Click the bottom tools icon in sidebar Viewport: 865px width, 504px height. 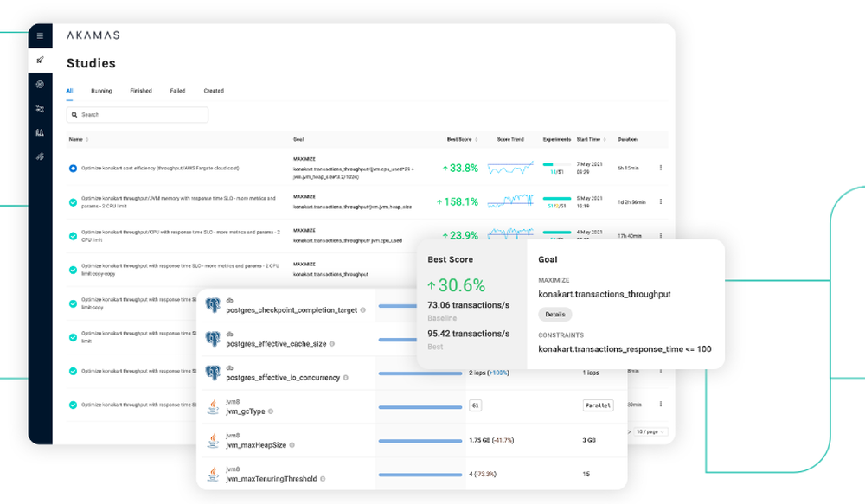pos(40,156)
